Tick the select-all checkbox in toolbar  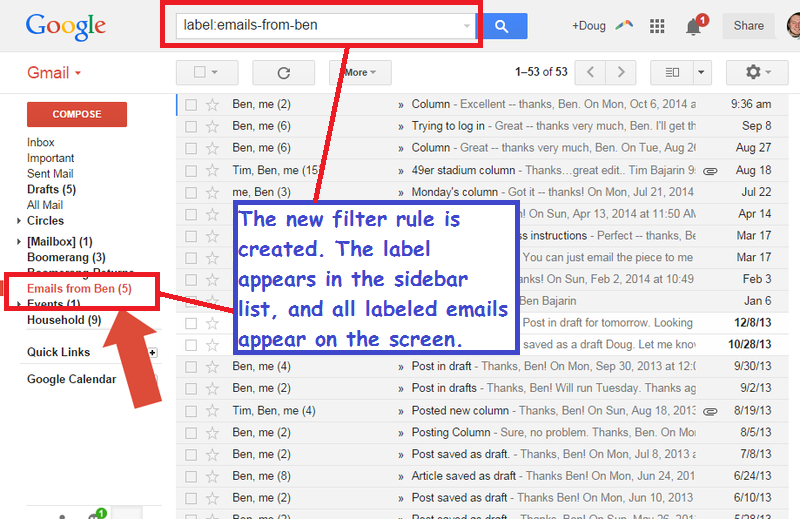click(x=200, y=72)
